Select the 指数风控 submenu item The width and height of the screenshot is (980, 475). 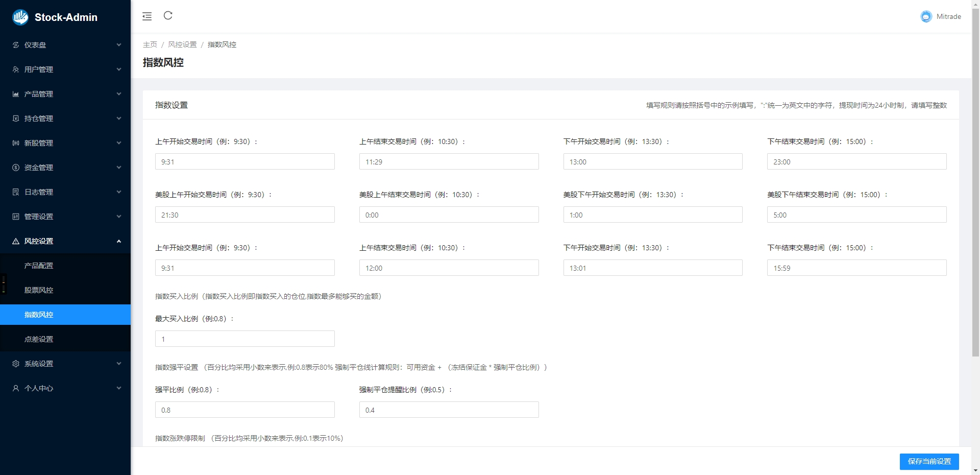[65, 315]
